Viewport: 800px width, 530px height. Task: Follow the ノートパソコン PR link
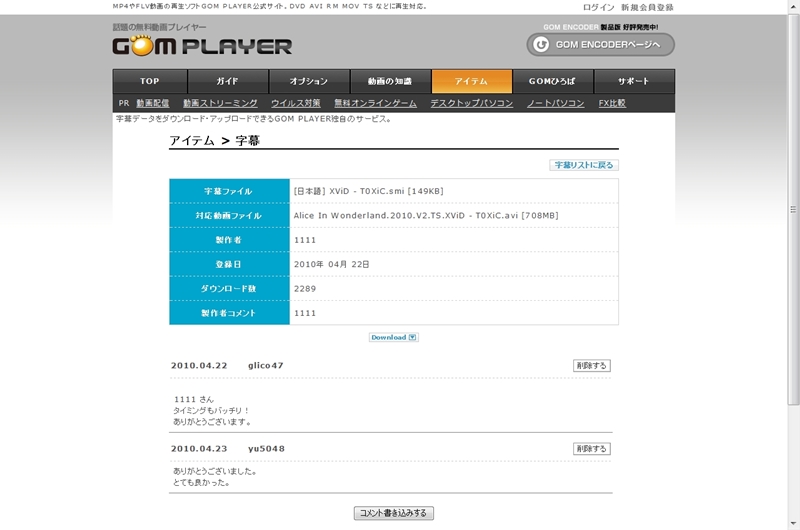[556, 103]
